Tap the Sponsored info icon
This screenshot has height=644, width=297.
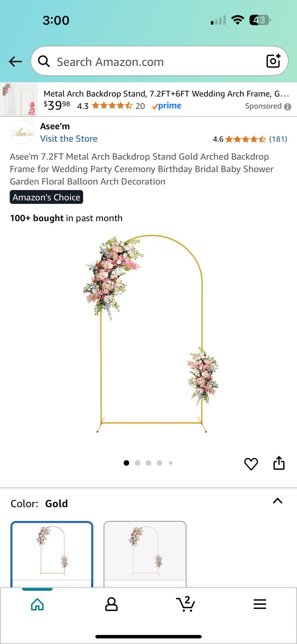[288, 107]
